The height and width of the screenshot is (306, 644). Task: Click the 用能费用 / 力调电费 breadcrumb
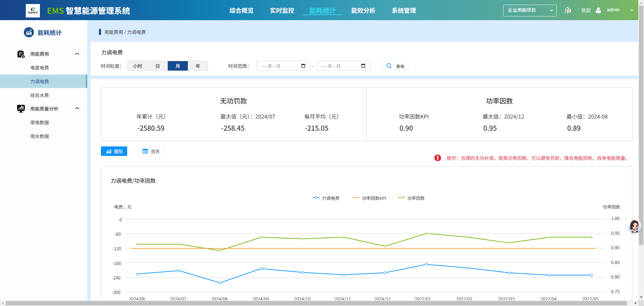[125, 32]
